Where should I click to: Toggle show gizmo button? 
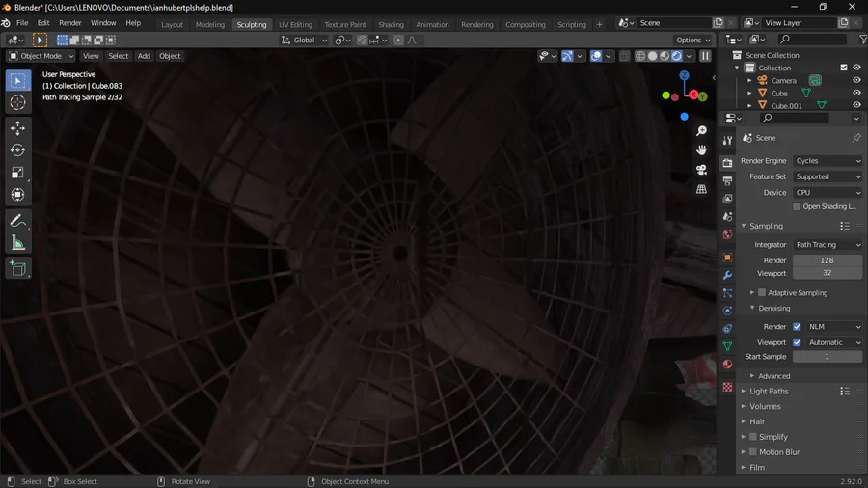point(567,56)
